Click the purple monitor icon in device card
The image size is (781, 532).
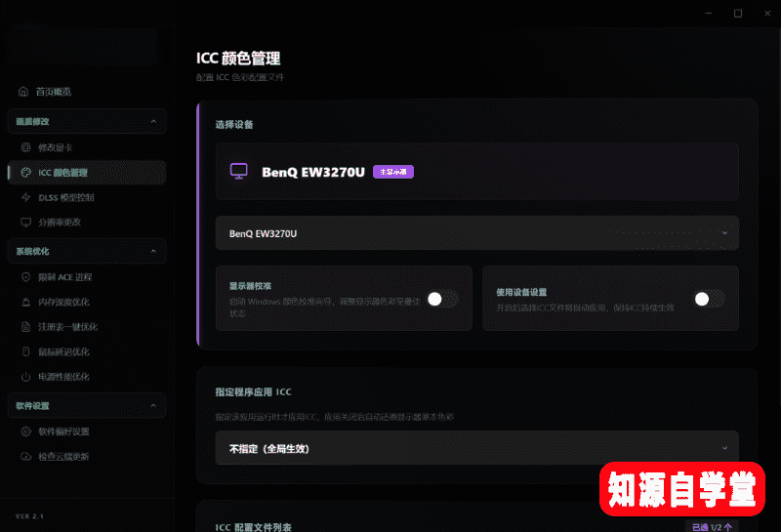(238, 172)
